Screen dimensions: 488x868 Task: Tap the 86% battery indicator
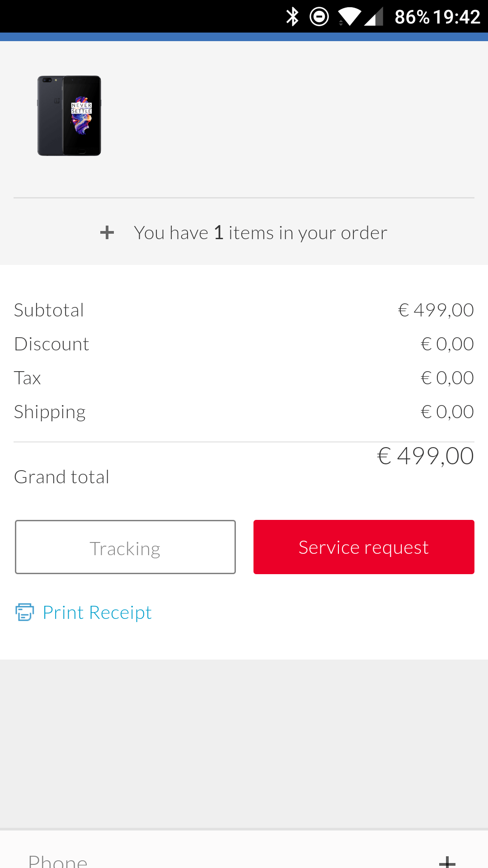[x=412, y=17]
